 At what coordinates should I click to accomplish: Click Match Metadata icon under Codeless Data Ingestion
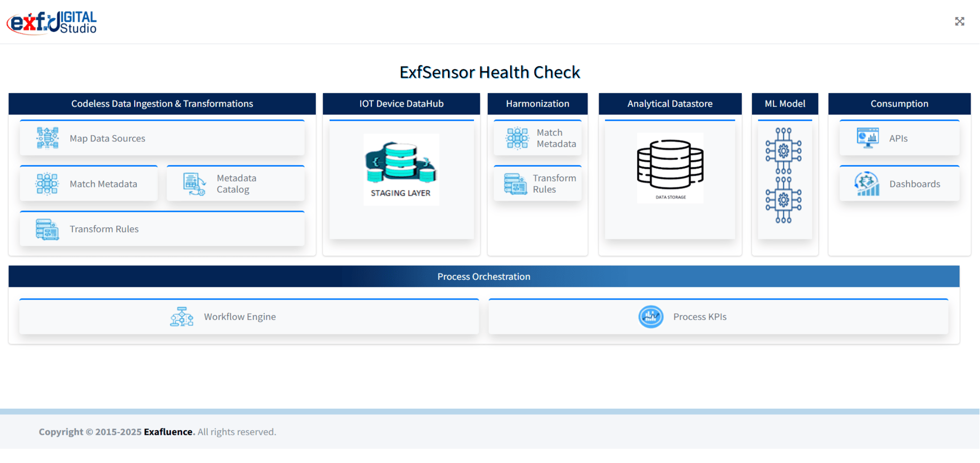47,184
